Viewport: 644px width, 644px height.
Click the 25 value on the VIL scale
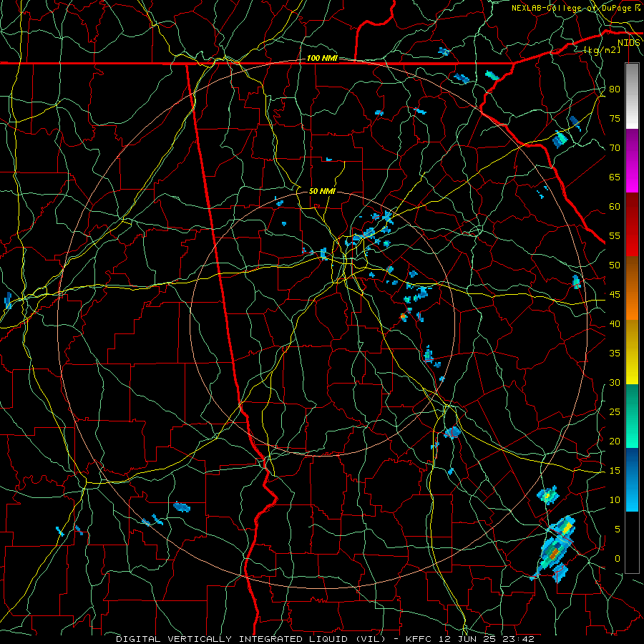615,412
